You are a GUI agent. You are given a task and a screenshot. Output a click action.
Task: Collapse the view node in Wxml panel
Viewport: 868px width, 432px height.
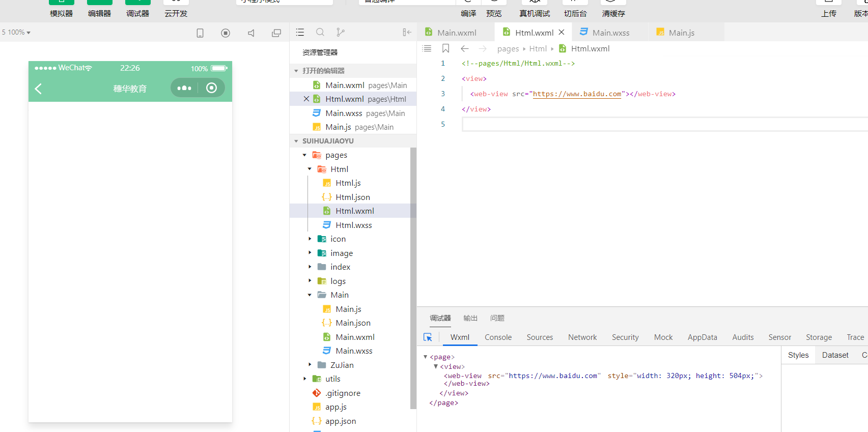[x=436, y=366]
